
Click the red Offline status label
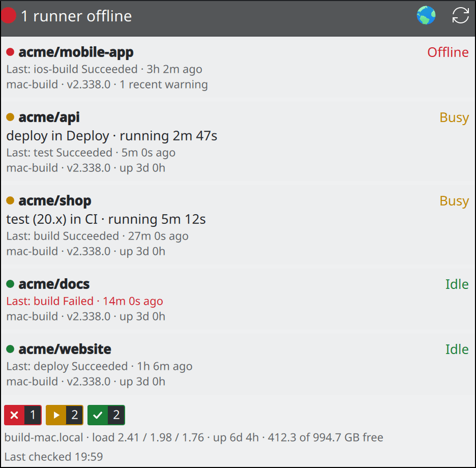[448, 52]
